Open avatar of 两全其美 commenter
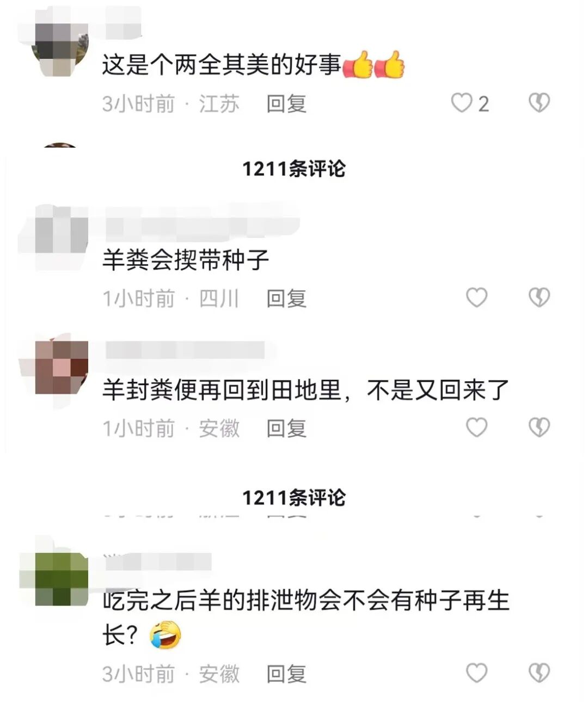This screenshot has height=702, width=588. point(60,50)
